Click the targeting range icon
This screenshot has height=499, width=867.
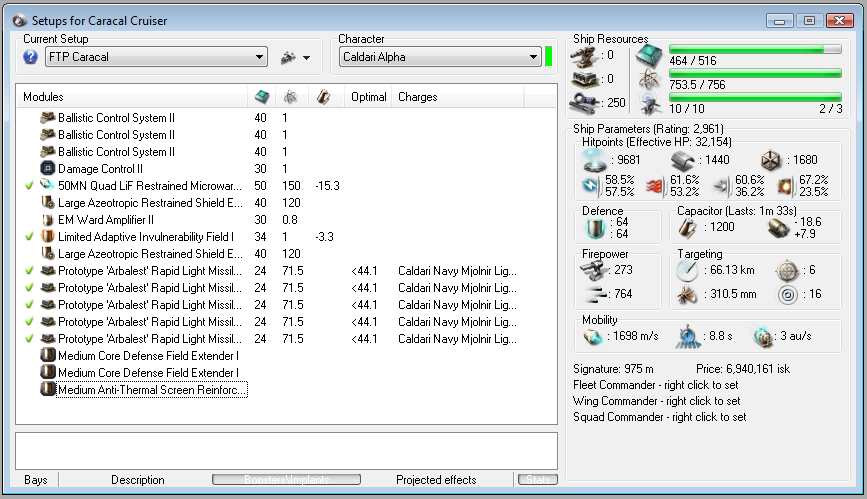(x=687, y=271)
